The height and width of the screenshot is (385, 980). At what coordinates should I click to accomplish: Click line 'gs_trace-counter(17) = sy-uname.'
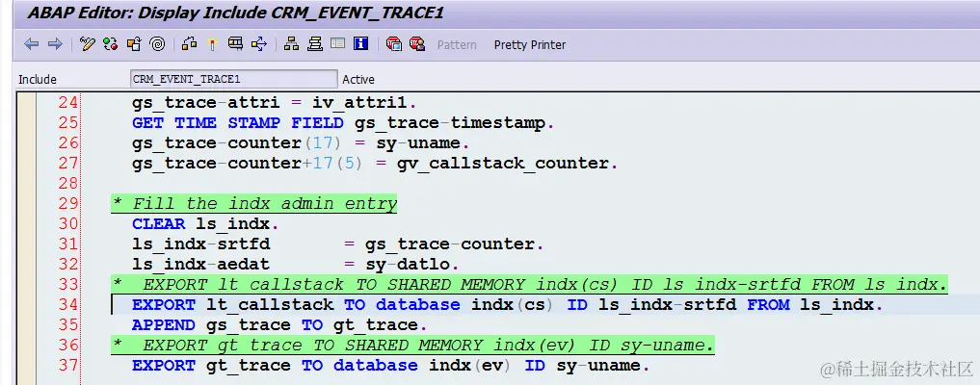click(x=301, y=142)
